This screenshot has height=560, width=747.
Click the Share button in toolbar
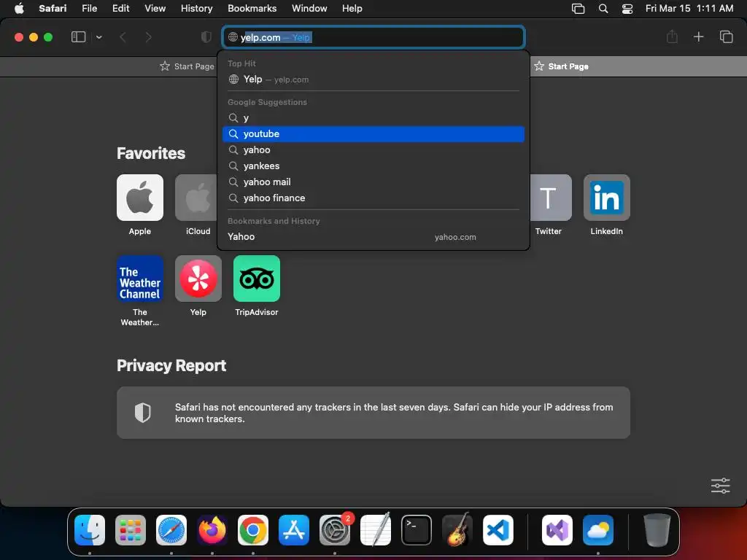pos(672,36)
